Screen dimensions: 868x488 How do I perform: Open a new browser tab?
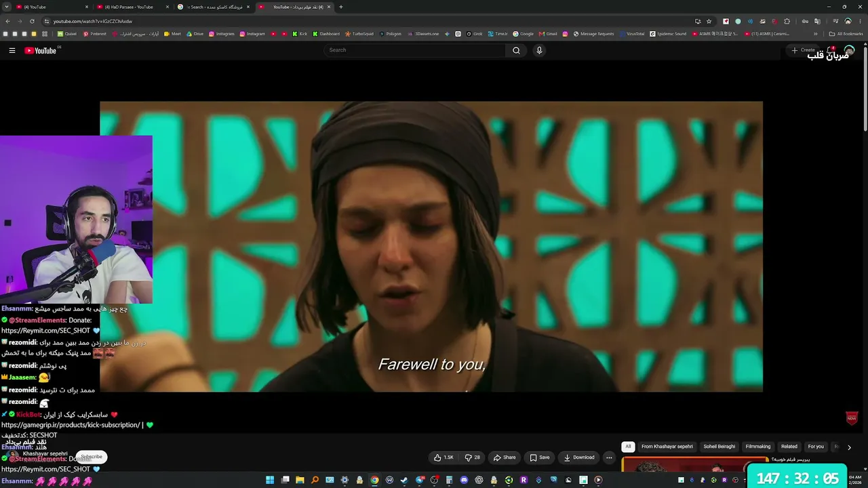[341, 7]
